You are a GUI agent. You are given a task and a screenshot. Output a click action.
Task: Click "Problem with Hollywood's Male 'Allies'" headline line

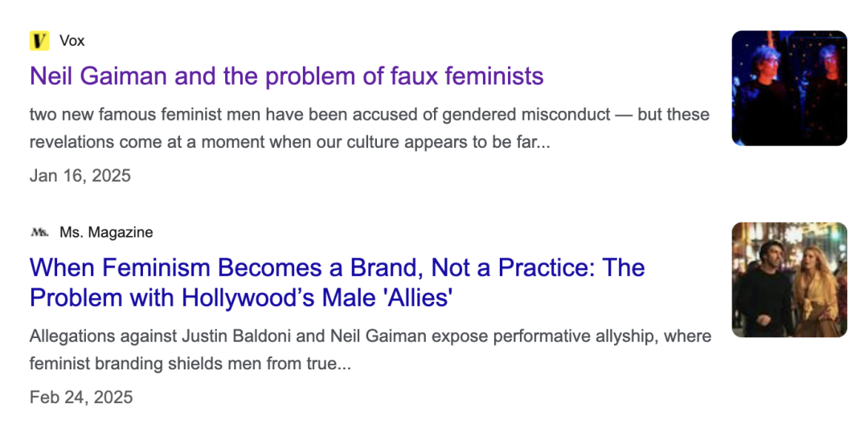point(241,297)
